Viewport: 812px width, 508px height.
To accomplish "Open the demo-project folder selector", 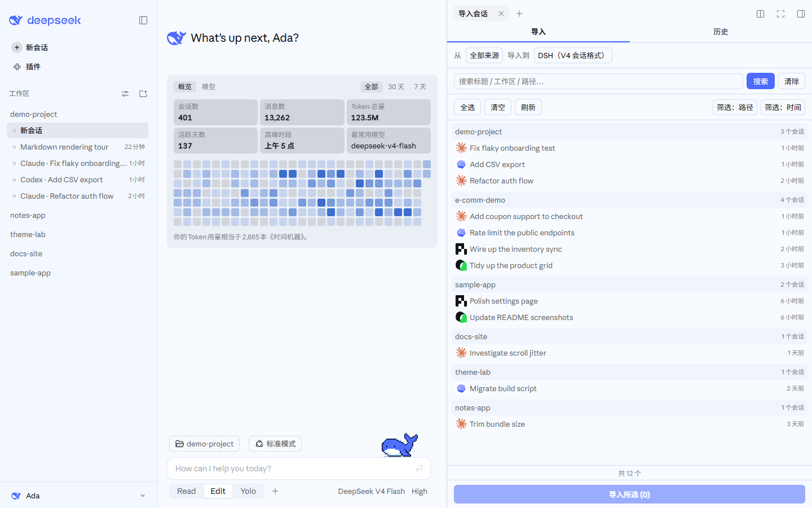I will (204, 444).
